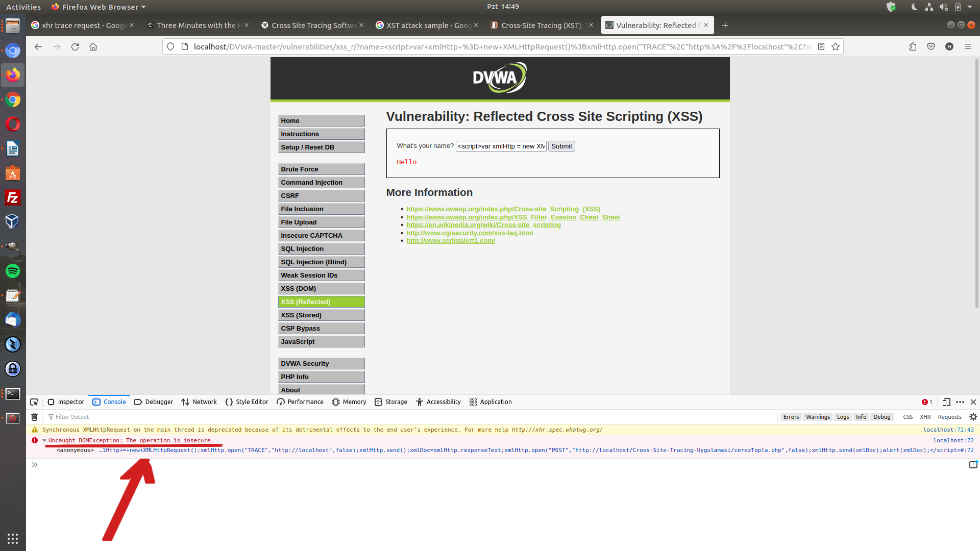Screen dimensions: 980x551
Task: Open Firefox application menu hamburger
Action: (967, 46)
